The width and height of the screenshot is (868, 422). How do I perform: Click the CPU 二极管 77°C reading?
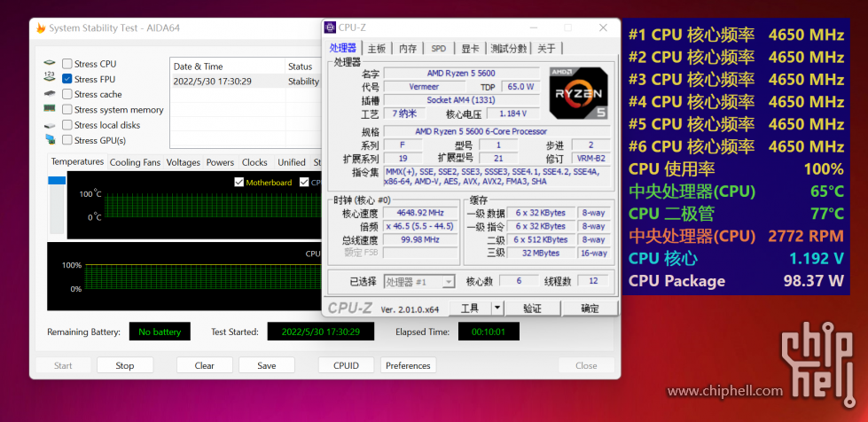point(736,214)
